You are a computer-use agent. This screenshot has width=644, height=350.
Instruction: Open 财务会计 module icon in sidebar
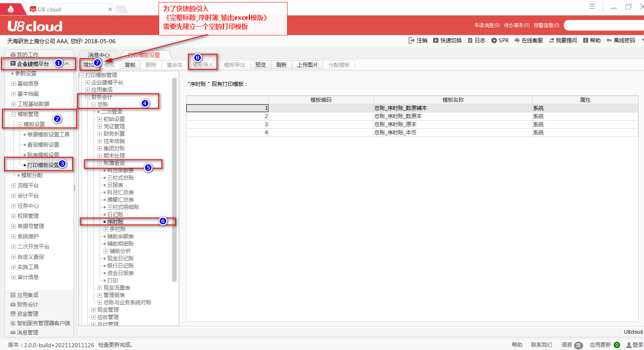pyautogui.click(x=13, y=304)
